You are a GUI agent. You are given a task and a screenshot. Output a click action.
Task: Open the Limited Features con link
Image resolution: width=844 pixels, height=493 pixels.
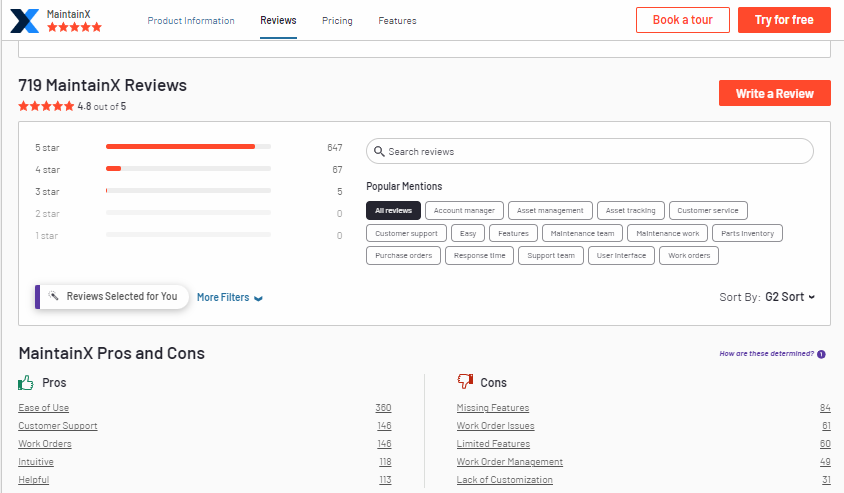point(494,444)
